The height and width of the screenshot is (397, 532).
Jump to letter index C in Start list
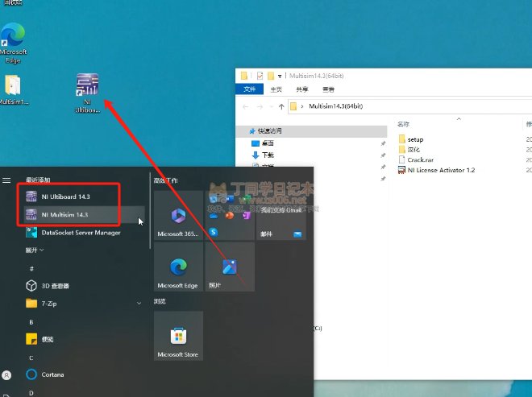[31, 358]
